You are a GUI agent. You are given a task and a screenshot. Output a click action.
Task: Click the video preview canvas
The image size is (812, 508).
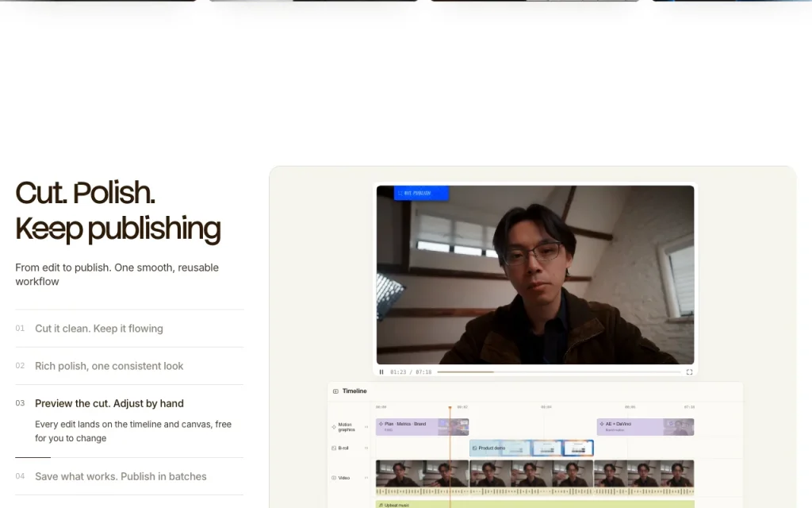pos(535,275)
